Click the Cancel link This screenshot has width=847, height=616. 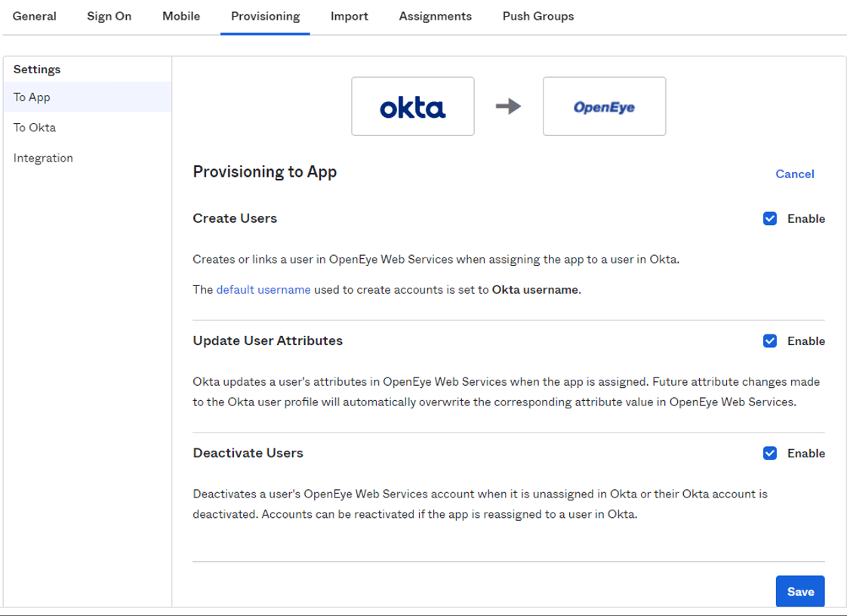point(794,174)
